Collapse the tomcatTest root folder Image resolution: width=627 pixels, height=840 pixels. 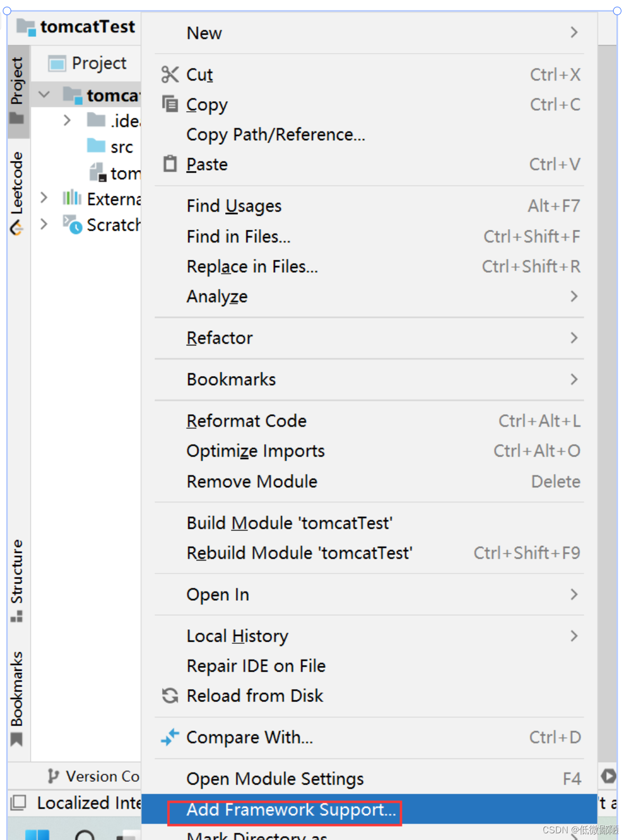point(44,95)
